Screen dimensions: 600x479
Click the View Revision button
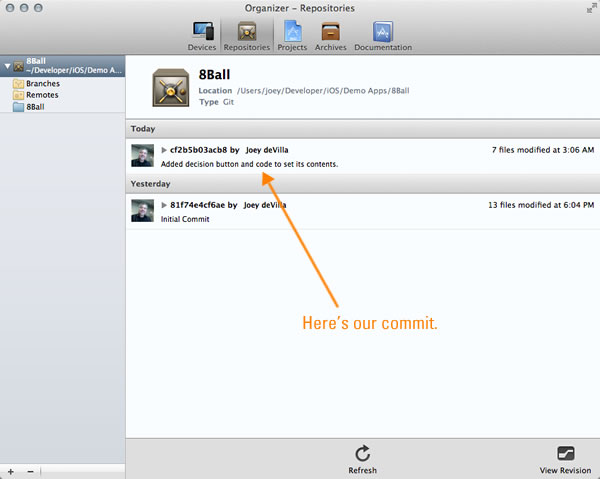tap(565, 459)
